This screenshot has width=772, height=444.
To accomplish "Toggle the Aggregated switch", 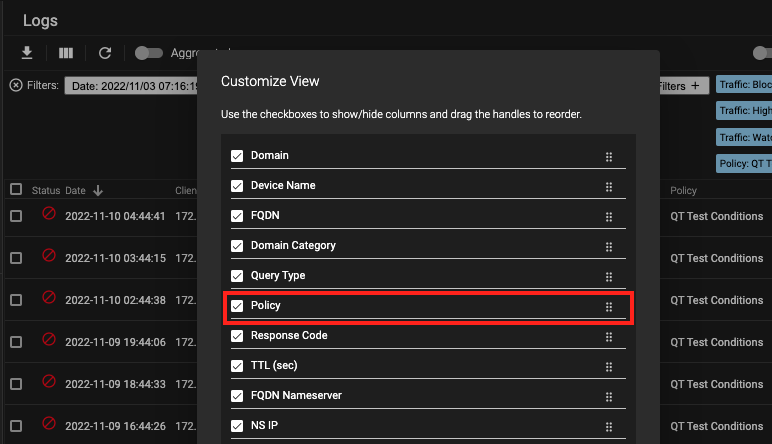I will (149, 53).
